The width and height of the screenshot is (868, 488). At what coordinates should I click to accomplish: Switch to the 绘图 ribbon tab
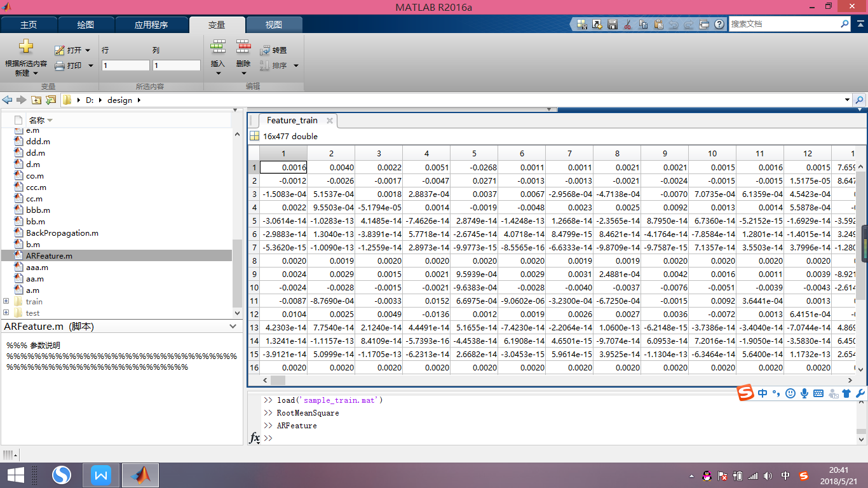(86, 25)
